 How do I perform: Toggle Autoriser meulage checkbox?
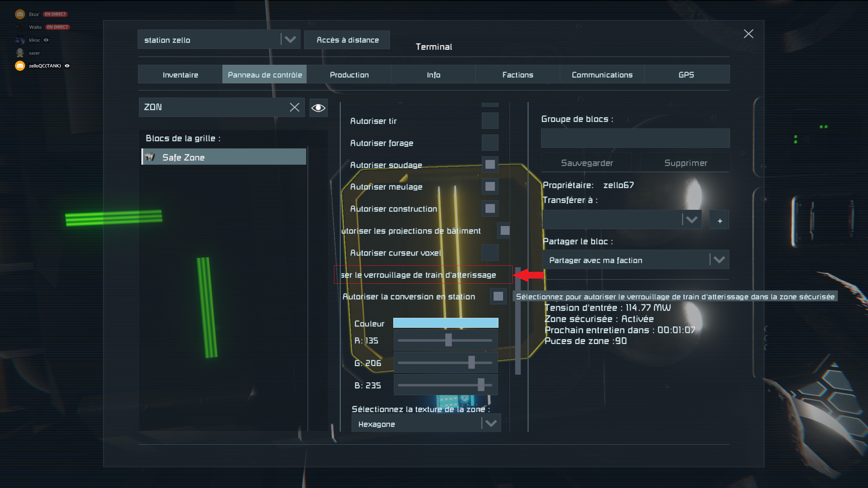pos(490,186)
